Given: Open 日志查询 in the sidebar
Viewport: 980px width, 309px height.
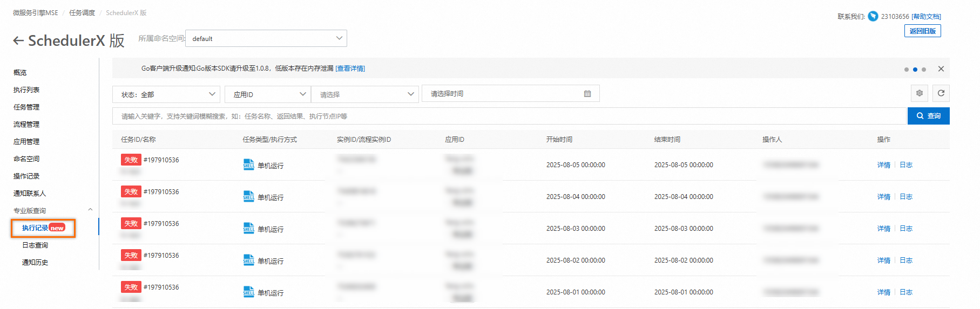Looking at the screenshot, I should pos(35,245).
